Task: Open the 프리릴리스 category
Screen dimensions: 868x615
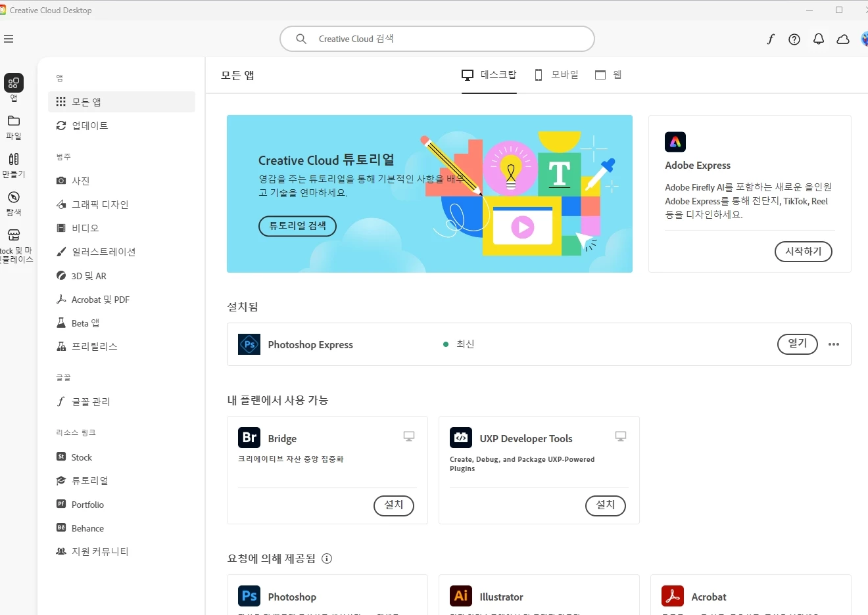Action: click(122, 346)
